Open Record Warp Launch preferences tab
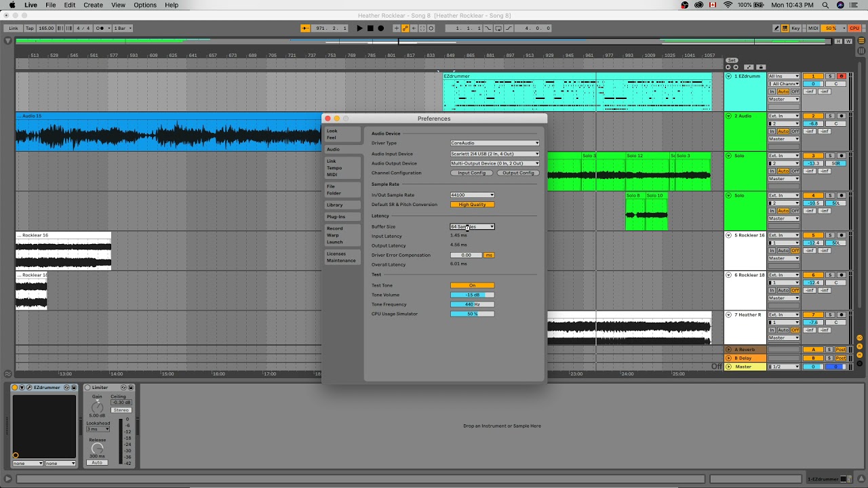 click(342, 235)
